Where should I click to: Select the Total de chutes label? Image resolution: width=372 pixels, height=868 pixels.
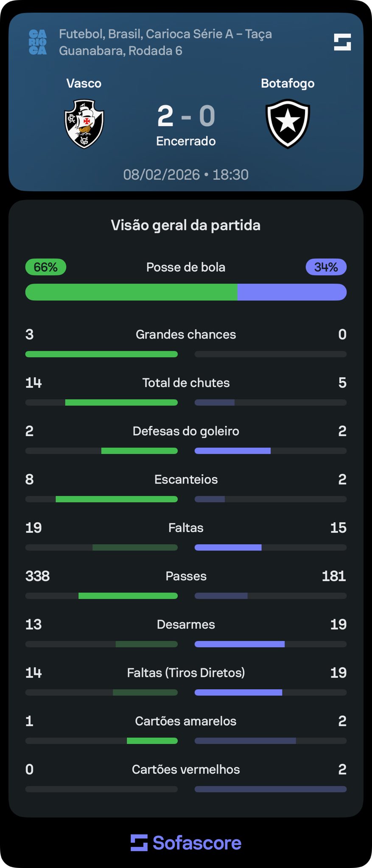click(x=186, y=383)
